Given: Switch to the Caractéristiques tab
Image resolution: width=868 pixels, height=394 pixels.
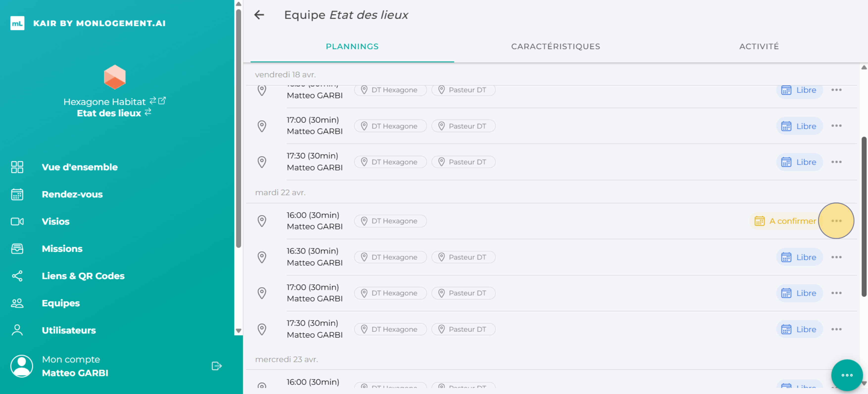Looking at the screenshot, I should 555,47.
